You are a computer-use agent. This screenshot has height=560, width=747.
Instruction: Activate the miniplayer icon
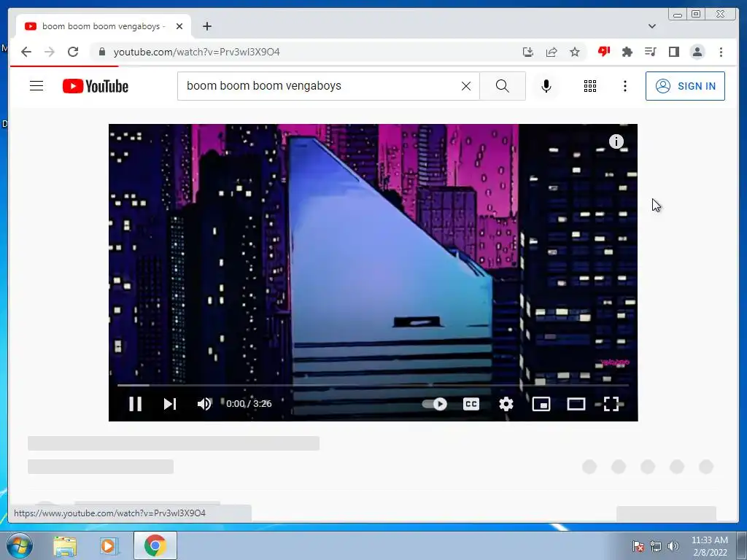[541, 404]
